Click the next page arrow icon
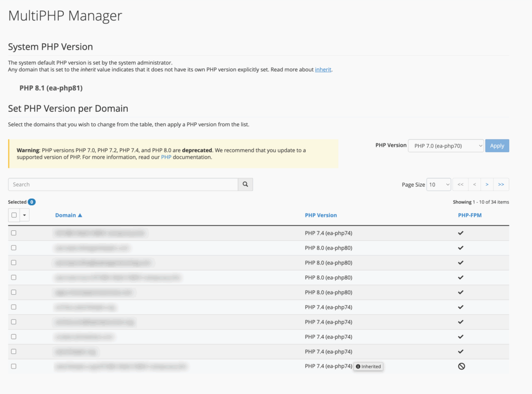Viewport: 532px width, 394px height. [x=487, y=185]
